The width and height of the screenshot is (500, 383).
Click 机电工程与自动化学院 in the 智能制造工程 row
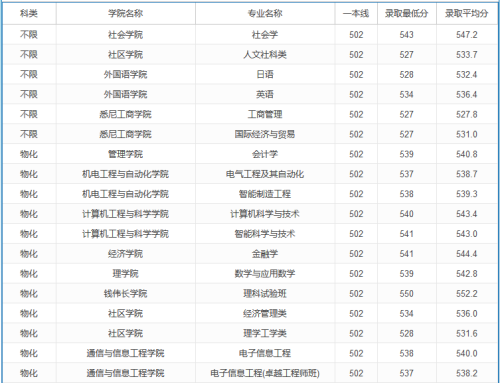(125, 194)
